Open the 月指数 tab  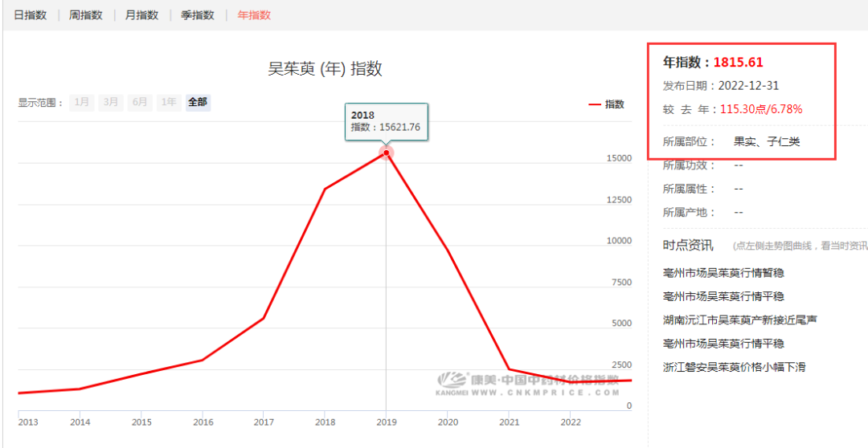(x=141, y=15)
